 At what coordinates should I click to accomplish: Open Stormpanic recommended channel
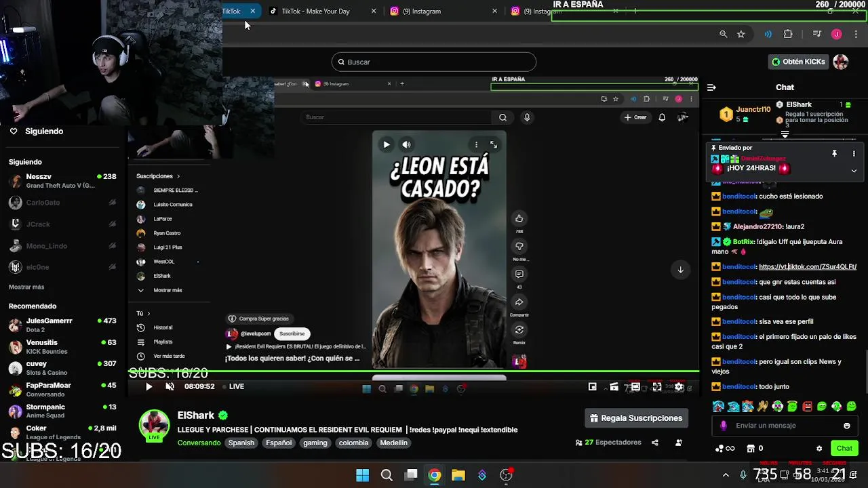[x=63, y=411]
